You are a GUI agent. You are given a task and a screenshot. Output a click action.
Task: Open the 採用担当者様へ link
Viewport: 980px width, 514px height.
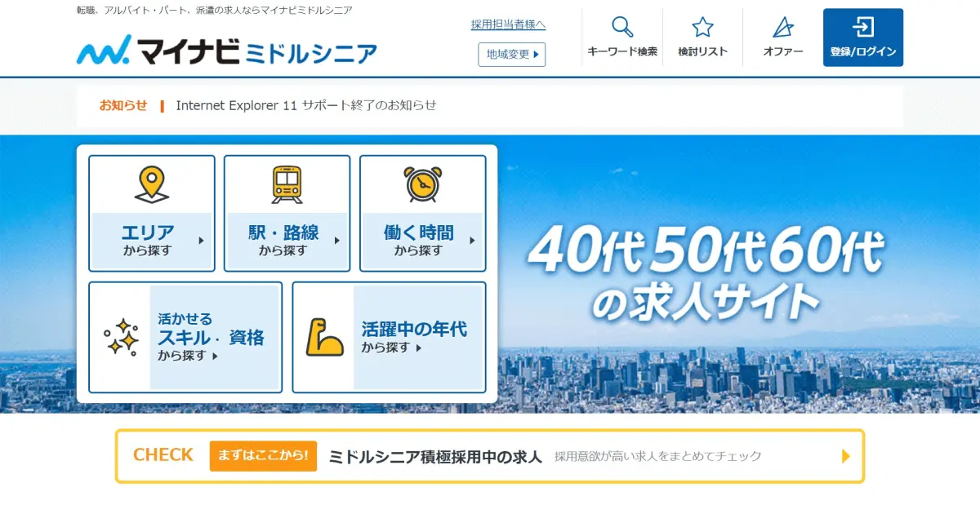pyautogui.click(x=508, y=24)
